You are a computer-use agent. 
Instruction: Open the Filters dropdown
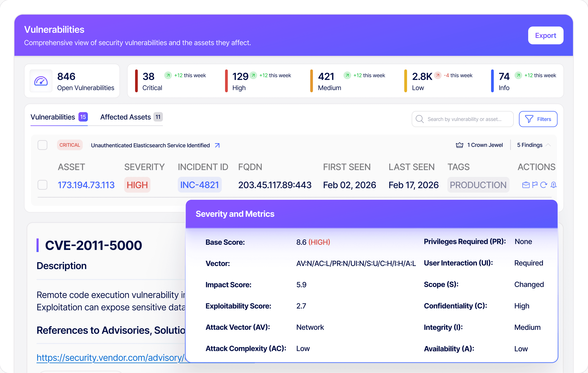click(538, 119)
